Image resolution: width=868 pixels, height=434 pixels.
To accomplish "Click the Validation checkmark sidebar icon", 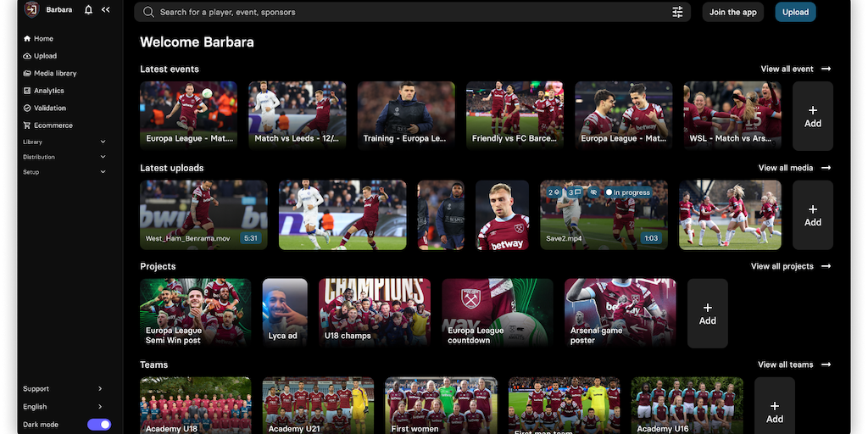I will click(x=27, y=108).
